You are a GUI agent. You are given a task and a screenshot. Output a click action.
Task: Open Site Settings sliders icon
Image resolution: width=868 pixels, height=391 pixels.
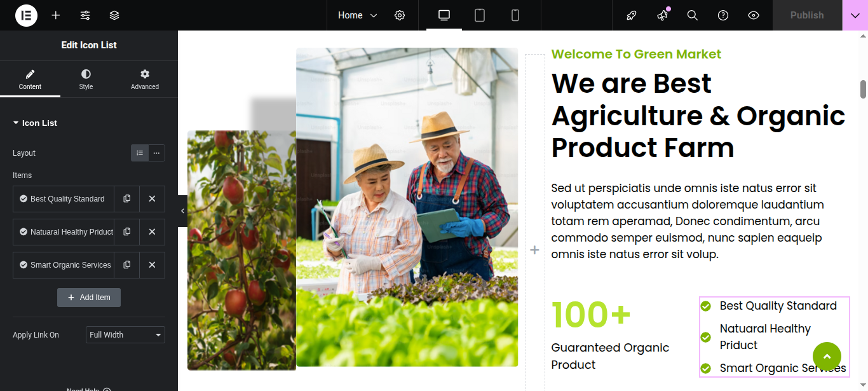point(85,15)
